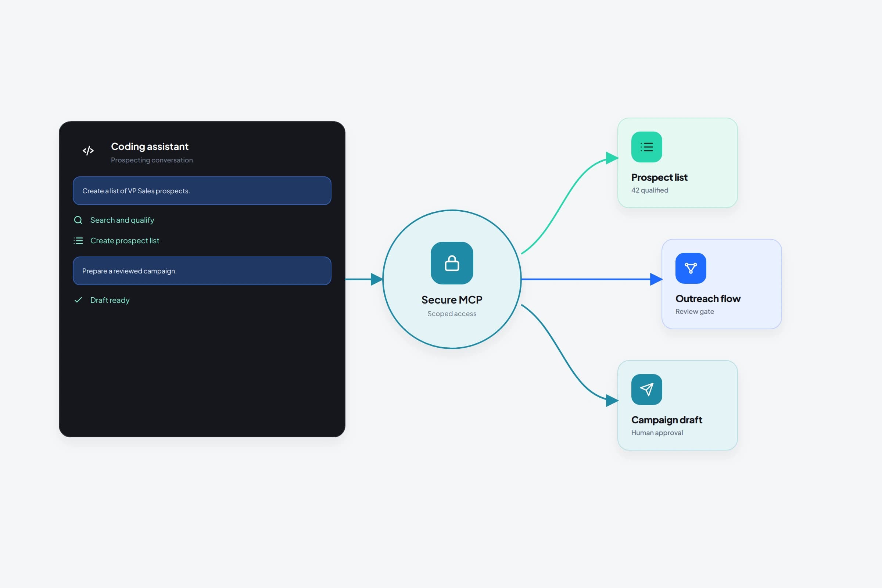This screenshot has height=588, width=882.
Task: Click the 'Human approval' caption
Action: pyautogui.click(x=657, y=433)
